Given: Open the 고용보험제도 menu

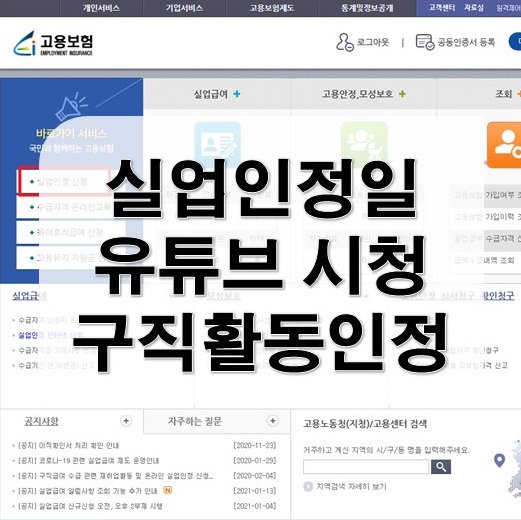Looking at the screenshot, I should pos(272,8).
